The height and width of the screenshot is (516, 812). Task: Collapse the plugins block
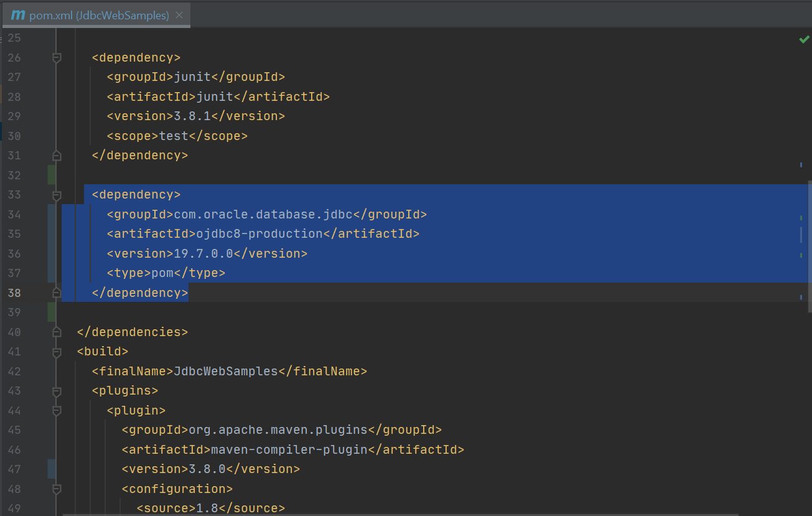(x=56, y=391)
